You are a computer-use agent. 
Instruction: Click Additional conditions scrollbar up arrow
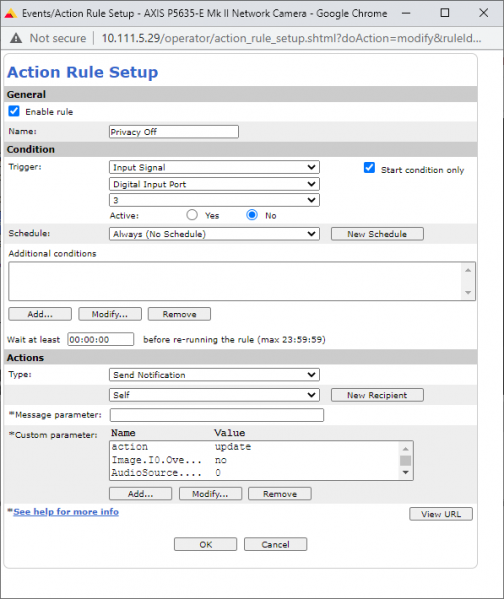point(468,270)
